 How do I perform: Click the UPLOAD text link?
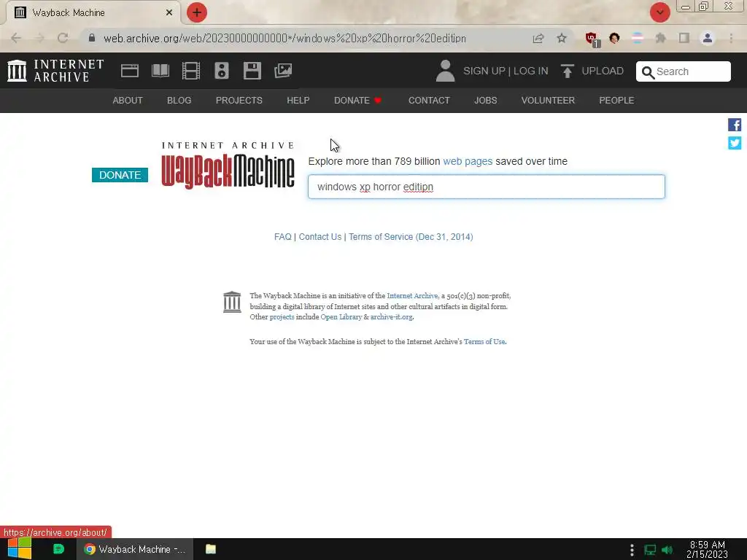click(x=603, y=71)
